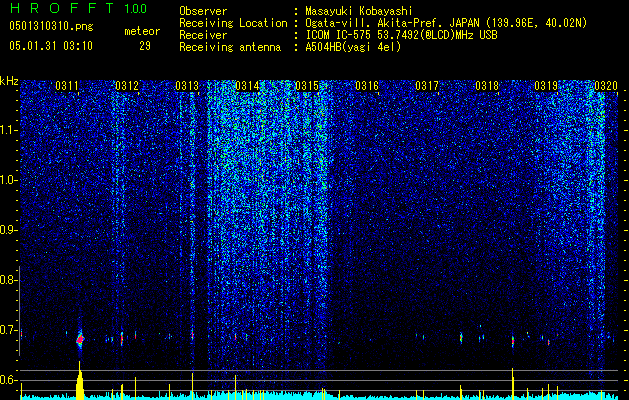This screenshot has height=400, width=629.
Task: Click the meteor echo just after 0318
Action: click(513, 341)
